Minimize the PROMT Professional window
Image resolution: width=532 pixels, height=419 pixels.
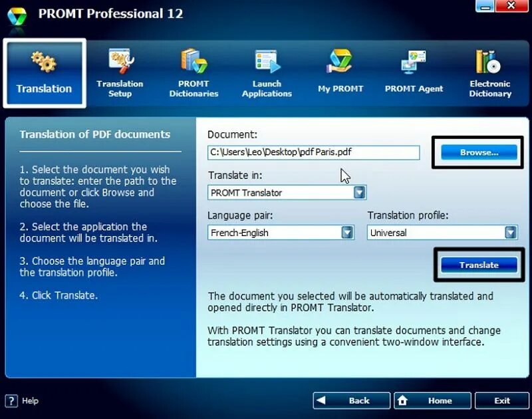(485, 6)
